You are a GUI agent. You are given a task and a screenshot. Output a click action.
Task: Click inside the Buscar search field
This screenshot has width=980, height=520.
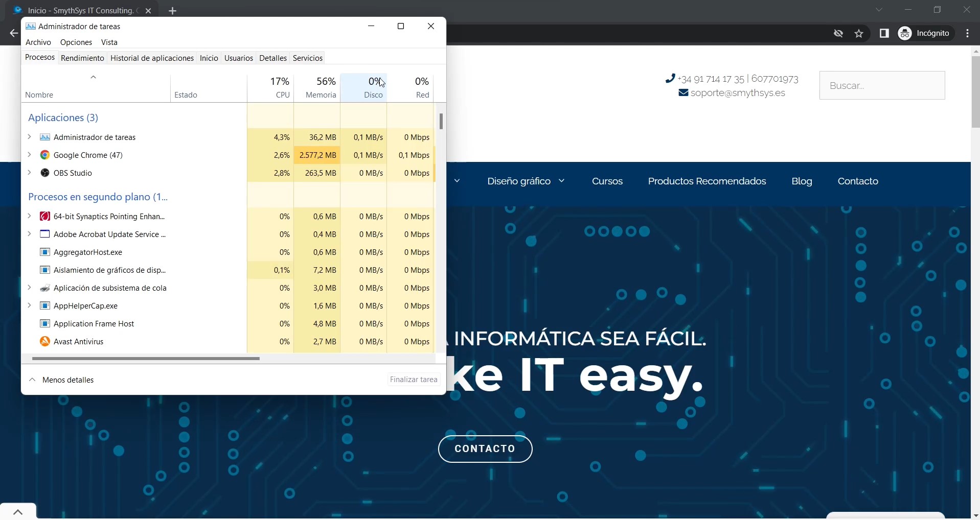[882, 85]
